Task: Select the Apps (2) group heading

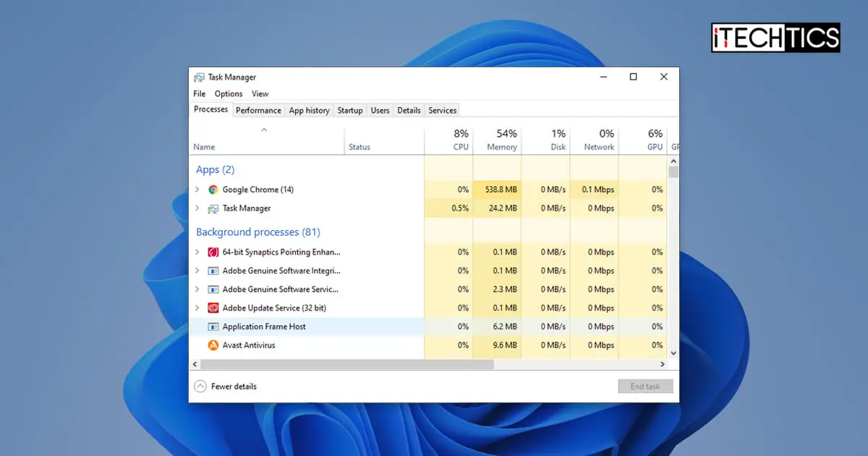Action: (216, 169)
